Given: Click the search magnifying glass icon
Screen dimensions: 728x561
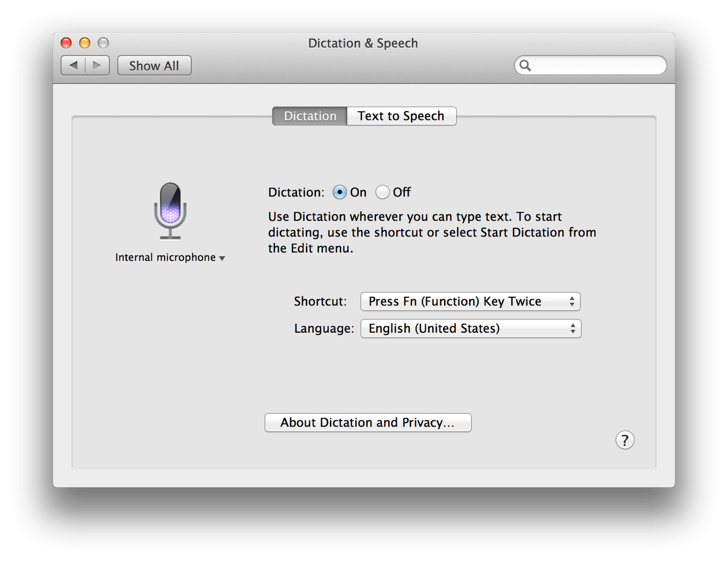Looking at the screenshot, I should coord(525,65).
